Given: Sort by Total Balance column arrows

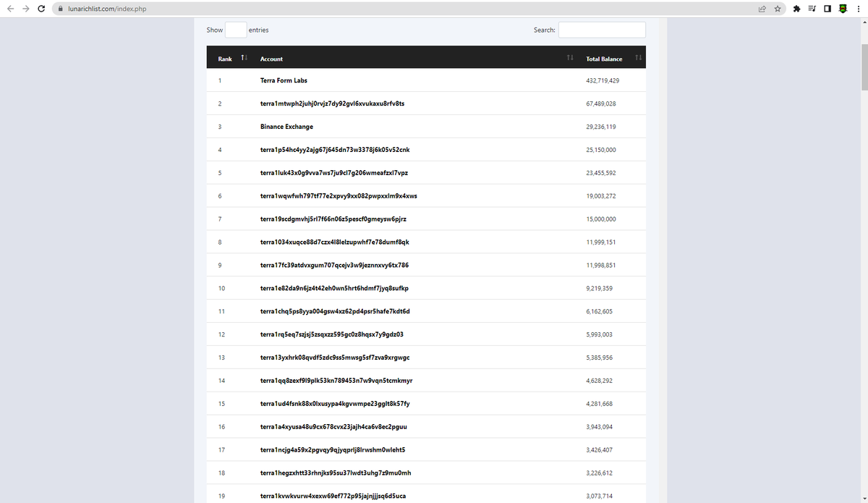Looking at the screenshot, I should 637,58.
